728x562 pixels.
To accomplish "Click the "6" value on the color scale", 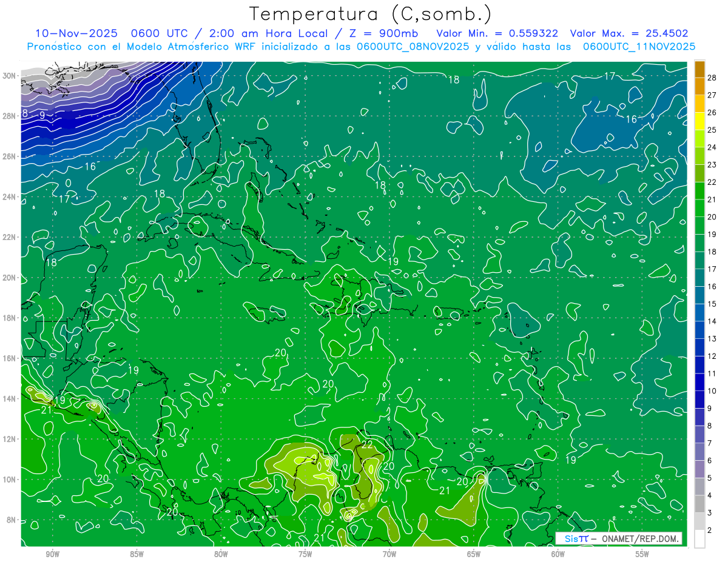I will 710,461.
